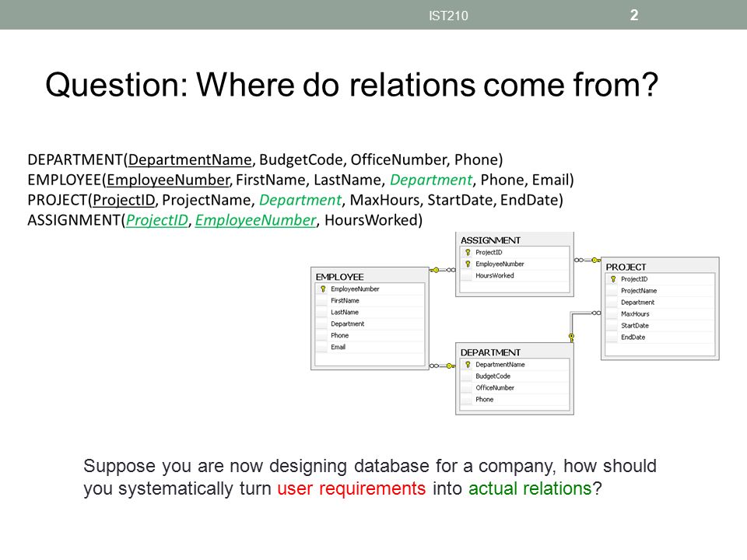This screenshot has width=747, height=560.
Task: Click the EmployeeNumber key icon in EMPLOYEE table
Action: (323, 289)
